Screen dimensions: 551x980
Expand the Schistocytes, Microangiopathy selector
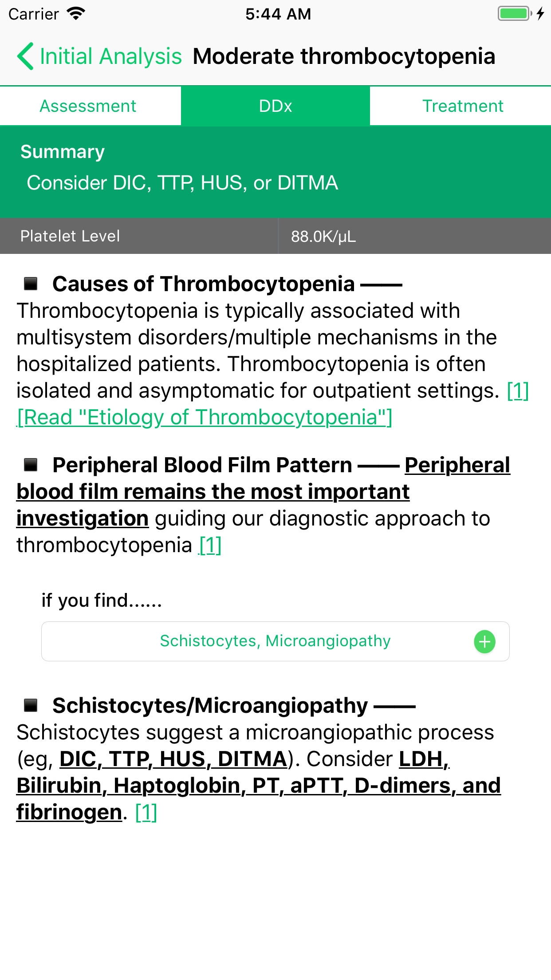coord(275,641)
